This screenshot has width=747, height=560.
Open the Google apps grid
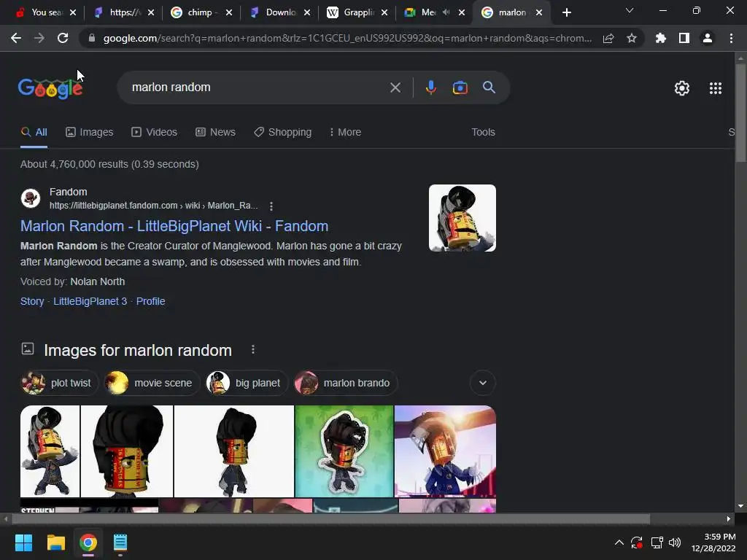click(716, 88)
